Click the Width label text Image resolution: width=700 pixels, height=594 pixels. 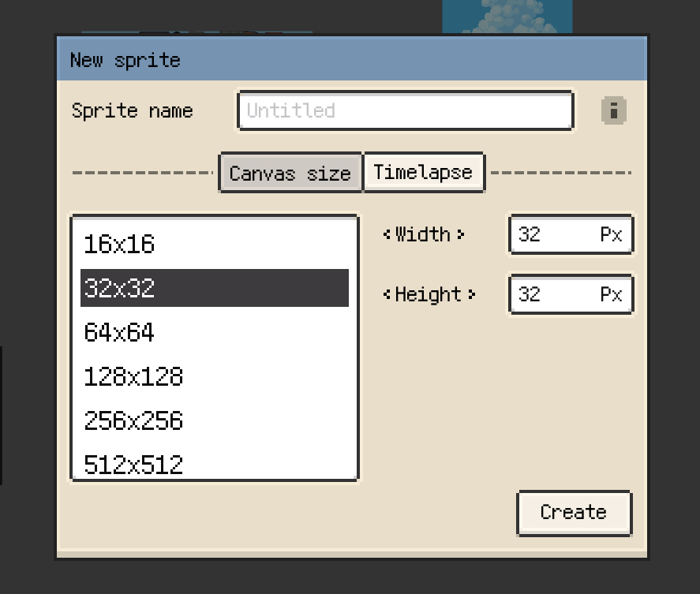[423, 234]
